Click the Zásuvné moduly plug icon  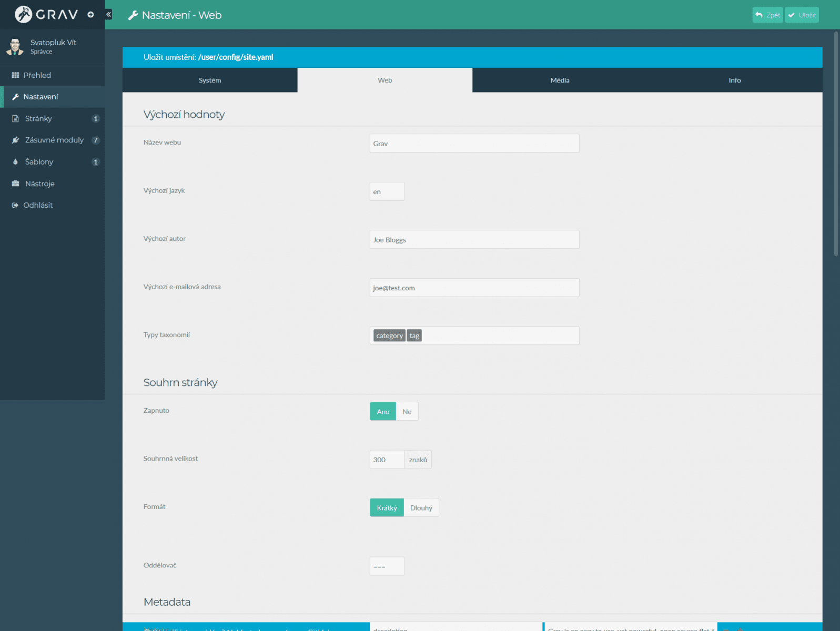(x=15, y=140)
